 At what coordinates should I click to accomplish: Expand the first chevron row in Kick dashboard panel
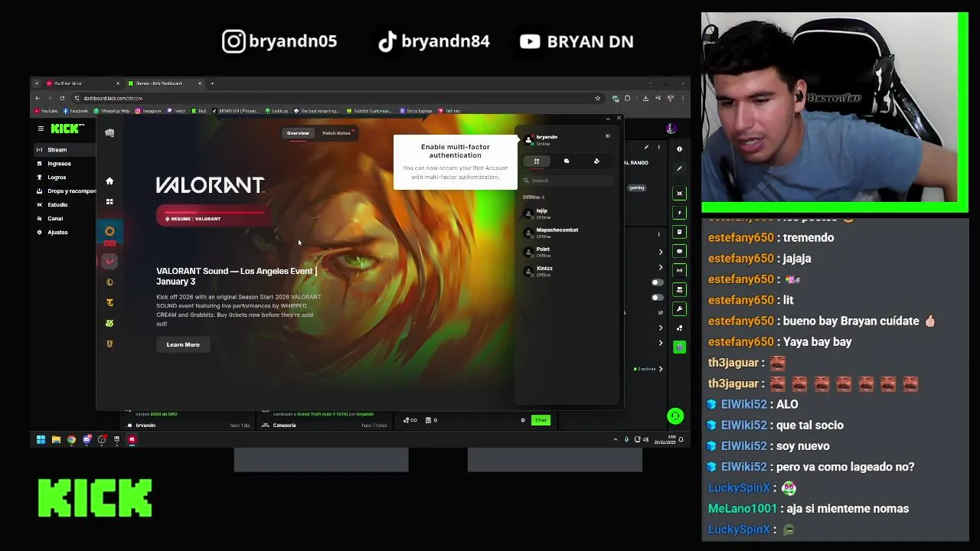[x=661, y=252]
